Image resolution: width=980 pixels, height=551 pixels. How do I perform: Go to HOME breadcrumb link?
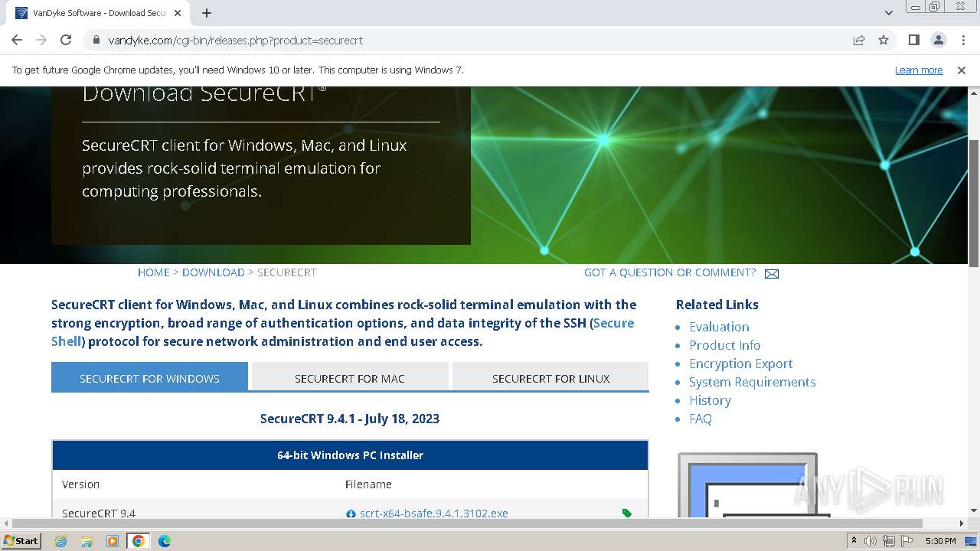154,272
